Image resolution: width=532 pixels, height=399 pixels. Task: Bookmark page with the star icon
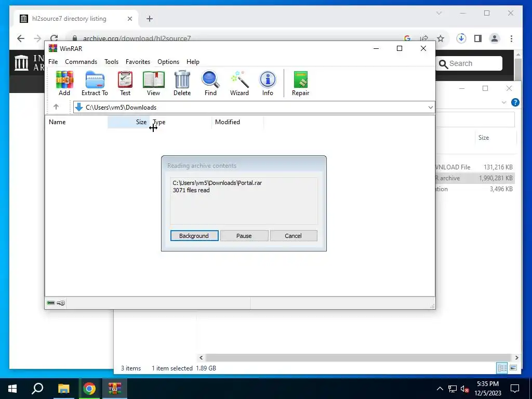(441, 38)
